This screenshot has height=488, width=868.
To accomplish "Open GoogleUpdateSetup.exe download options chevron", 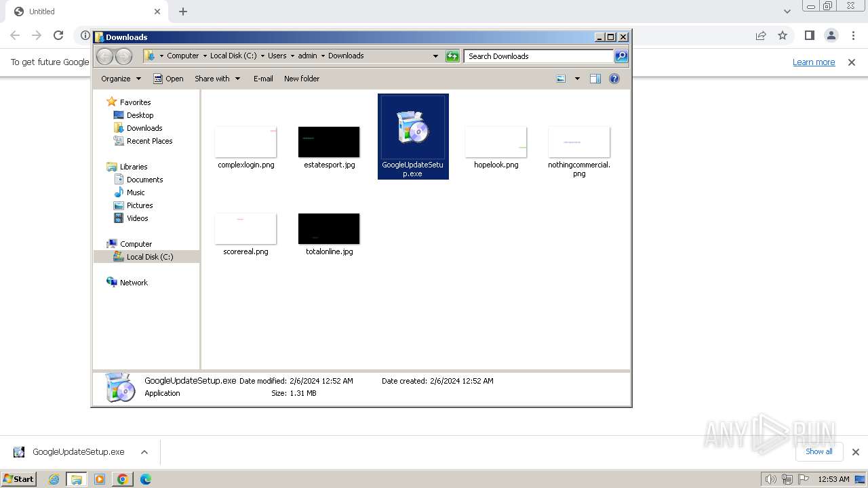I will [x=144, y=452].
